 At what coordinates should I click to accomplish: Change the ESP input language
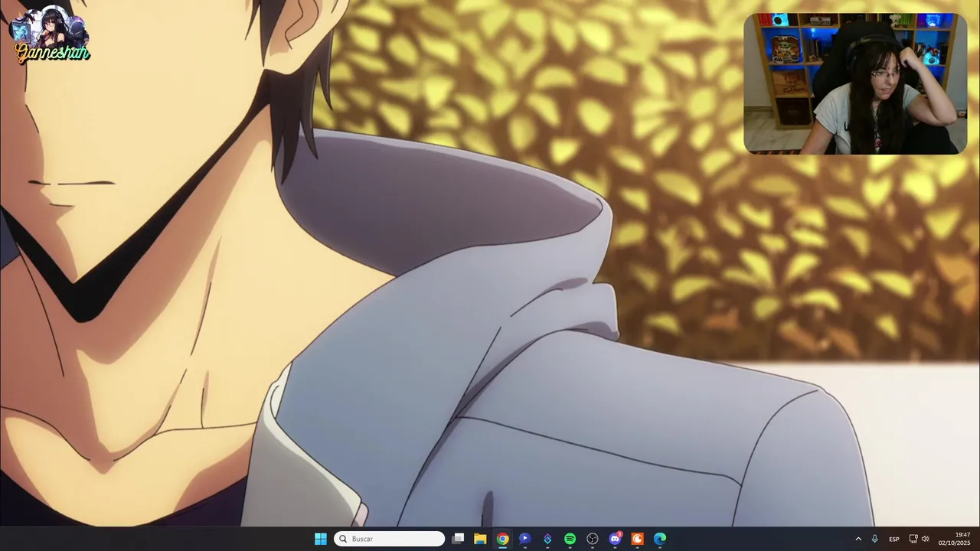pyautogui.click(x=894, y=539)
